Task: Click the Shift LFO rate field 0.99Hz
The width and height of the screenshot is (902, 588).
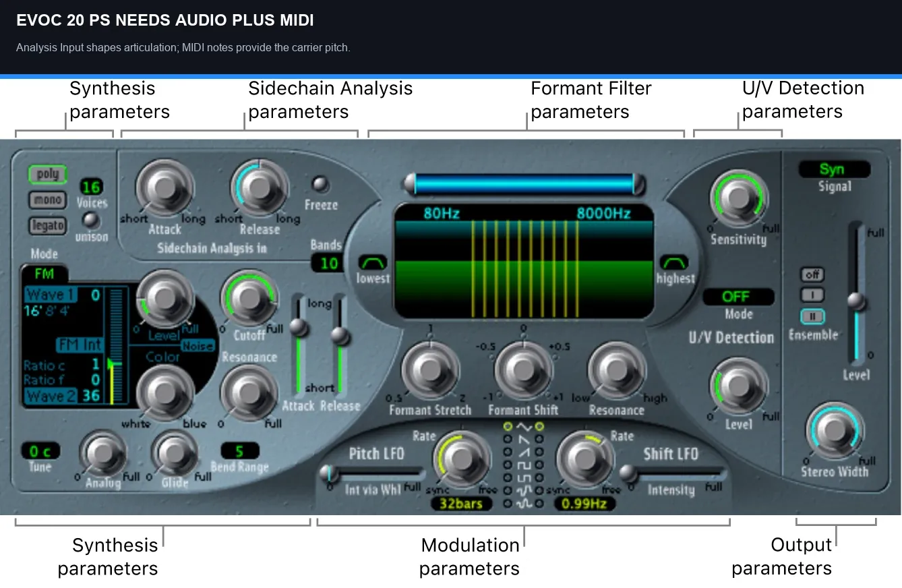Action: pyautogui.click(x=584, y=504)
